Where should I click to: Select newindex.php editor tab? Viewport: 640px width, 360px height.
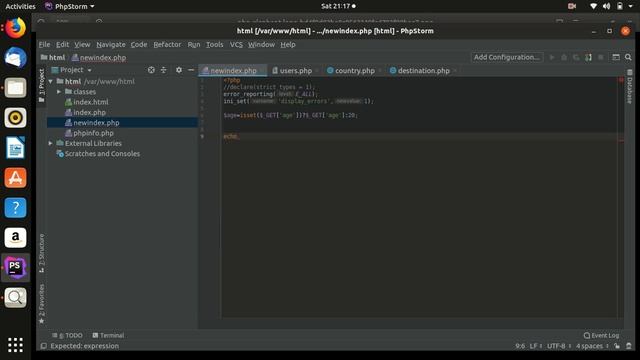(x=233, y=71)
